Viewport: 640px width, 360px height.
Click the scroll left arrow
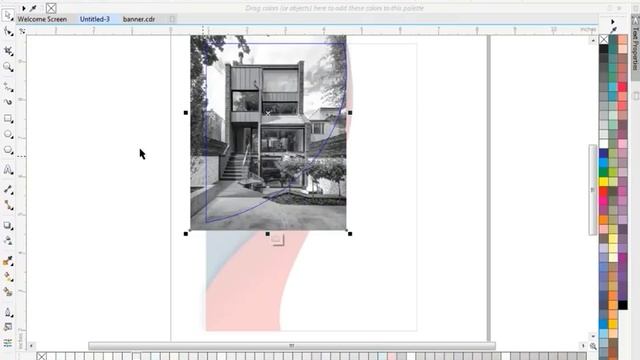[31, 346]
